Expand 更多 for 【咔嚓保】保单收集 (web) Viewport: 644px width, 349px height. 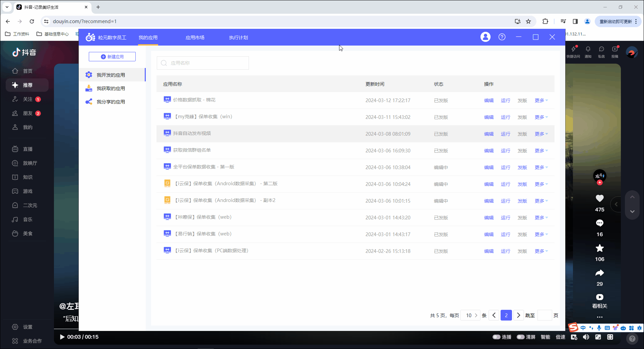click(541, 218)
